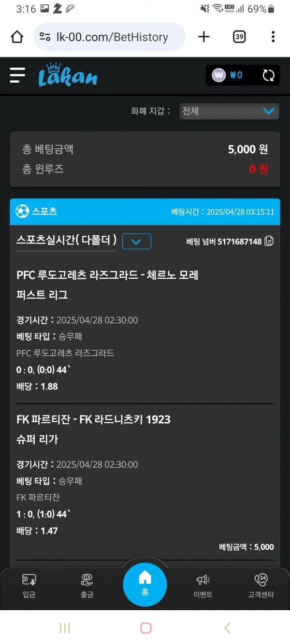Viewport: 290px width, 644px height.
Task: Open 입금 deposit tab
Action: 29,586
